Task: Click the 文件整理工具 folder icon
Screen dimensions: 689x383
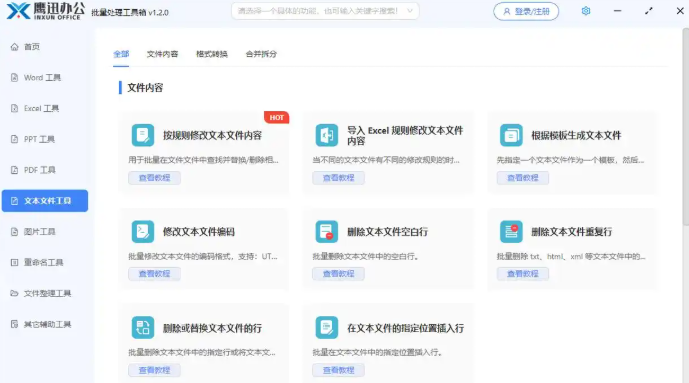Action: click(x=15, y=293)
